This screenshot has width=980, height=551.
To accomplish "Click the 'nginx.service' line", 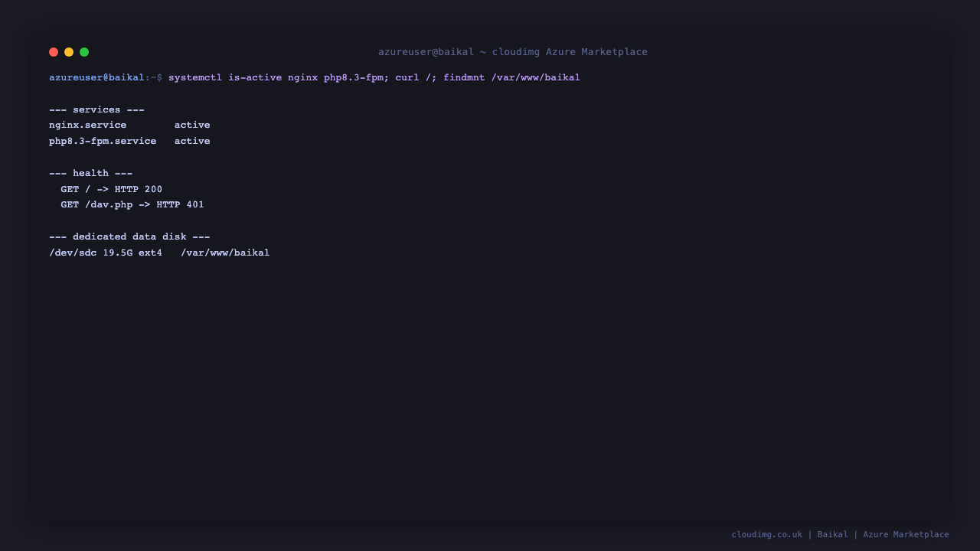I will 88,126.
